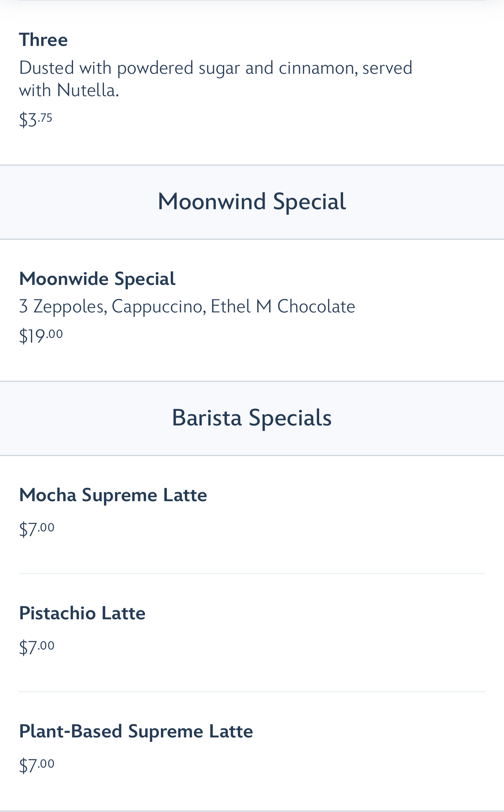Tap the word 'Cappuccino' in description
The width and height of the screenshot is (504, 812).
click(x=157, y=307)
